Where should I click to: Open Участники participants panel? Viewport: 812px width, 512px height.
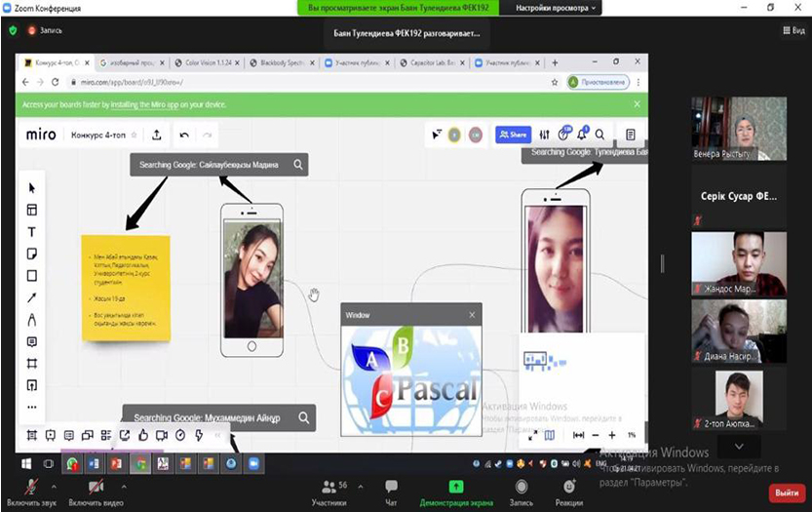[329, 492]
